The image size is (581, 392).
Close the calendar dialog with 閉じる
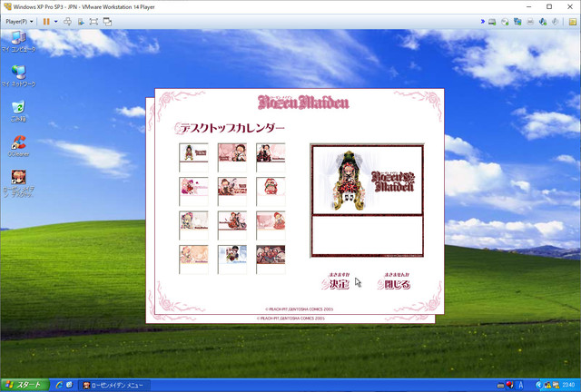coord(394,281)
